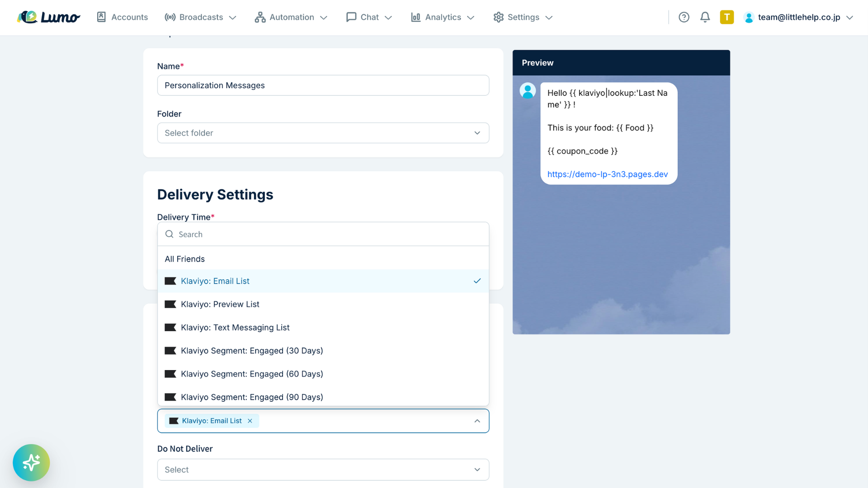
Task: Click the preview avatar icon
Action: tap(528, 90)
